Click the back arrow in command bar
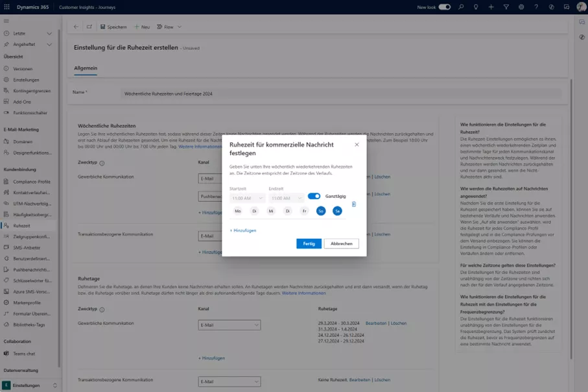This screenshot has width=588, height=392. pyautogui.click(x=76, y=27)
